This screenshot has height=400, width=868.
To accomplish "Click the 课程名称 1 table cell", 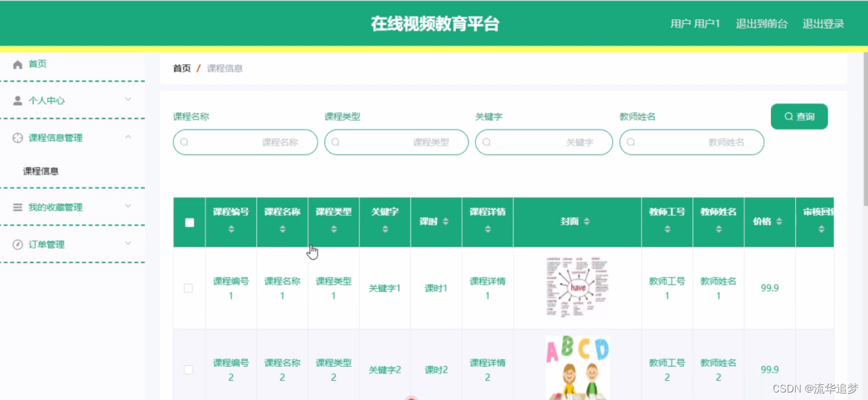I will (x=282, y=288).
